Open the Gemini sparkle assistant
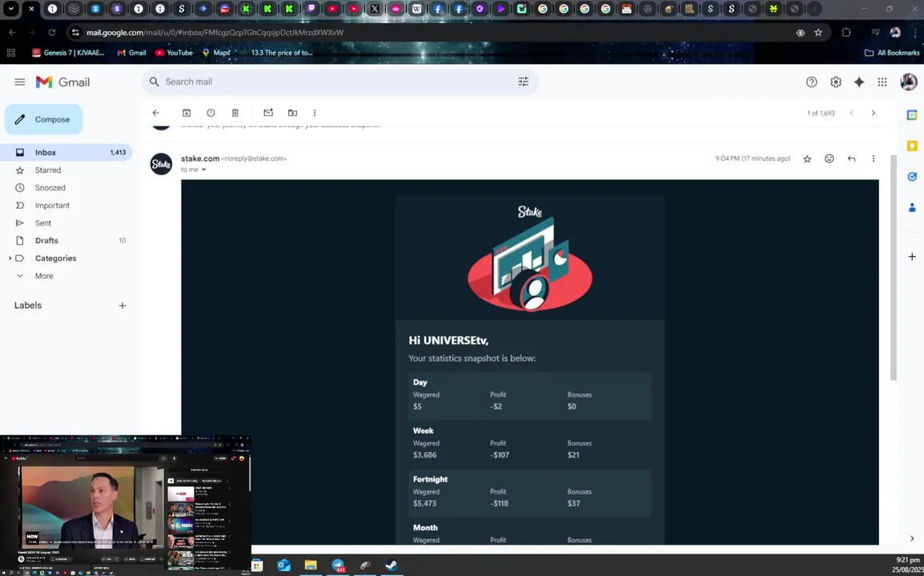Screen dimensions: 924x576 click(x=859, y=82)
